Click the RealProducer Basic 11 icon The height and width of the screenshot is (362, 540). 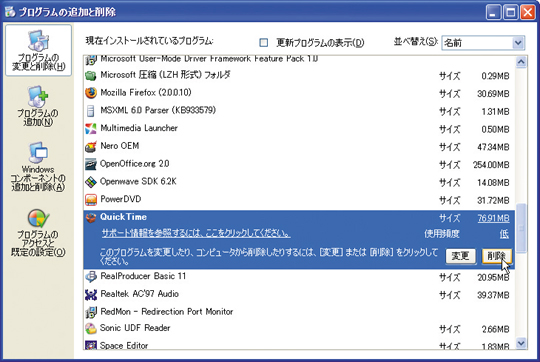pos(91,277)
